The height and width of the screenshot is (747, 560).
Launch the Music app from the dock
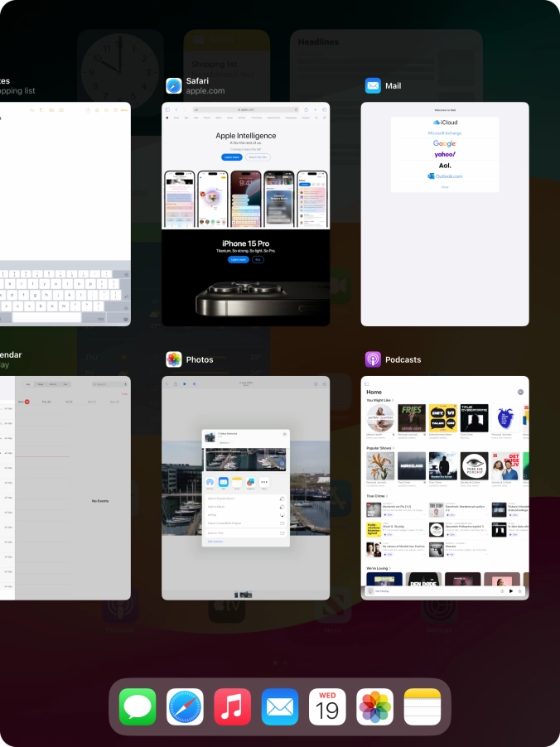click(x=233, y=707)
